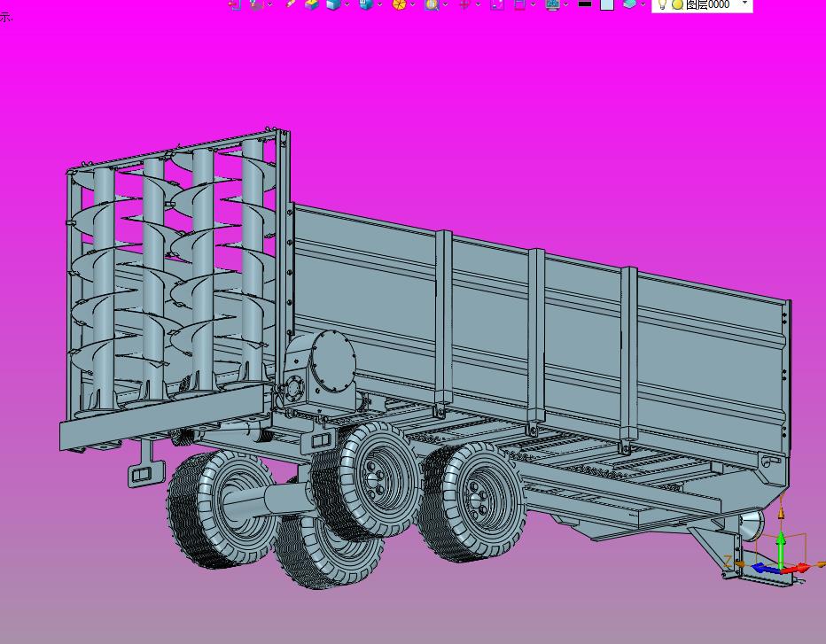Open dropdown arrow beside orange sphere icon
The image size is (826, 644).
[x=412, y=4]
